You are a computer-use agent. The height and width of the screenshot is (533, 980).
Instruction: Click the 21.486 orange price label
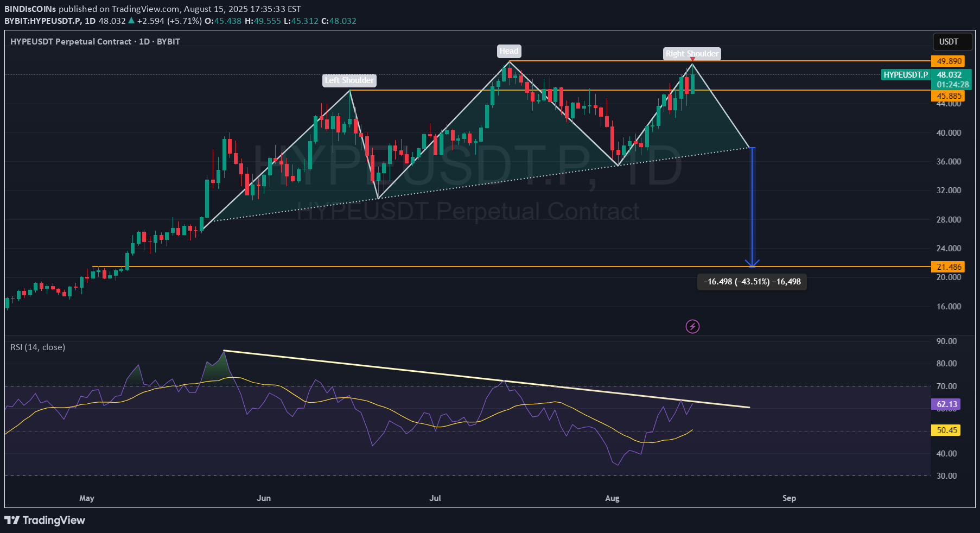point(949,266)
